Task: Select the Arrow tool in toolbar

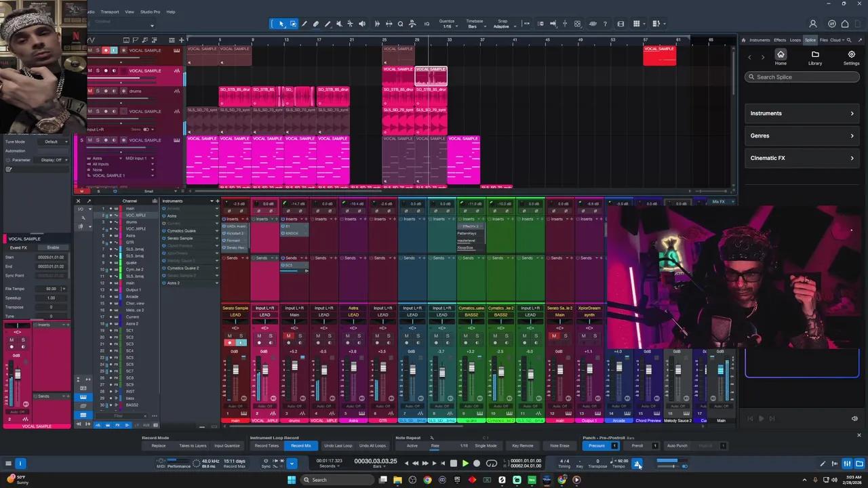Action: point(281,24)
